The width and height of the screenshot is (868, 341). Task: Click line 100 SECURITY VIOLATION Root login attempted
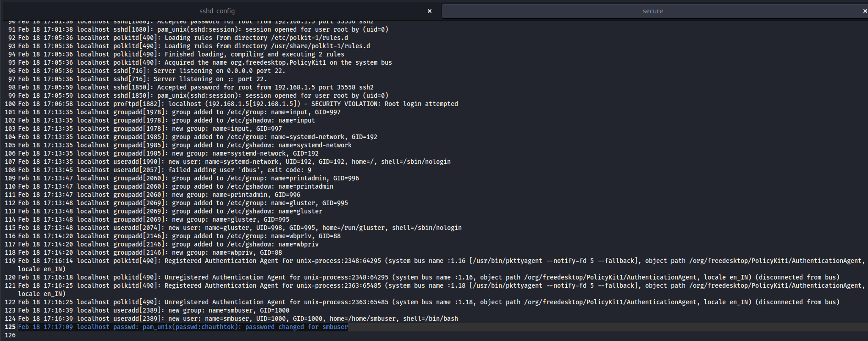click(238, 104)
